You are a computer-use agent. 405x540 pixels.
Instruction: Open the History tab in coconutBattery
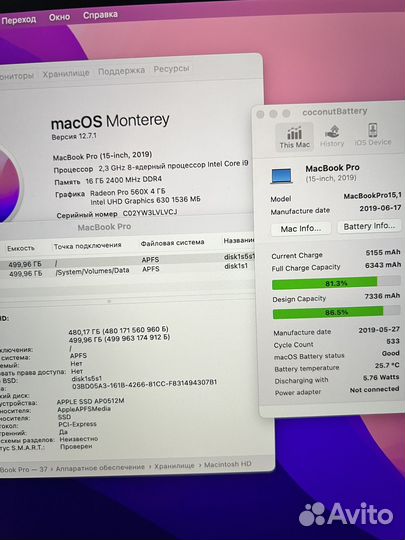332,136
